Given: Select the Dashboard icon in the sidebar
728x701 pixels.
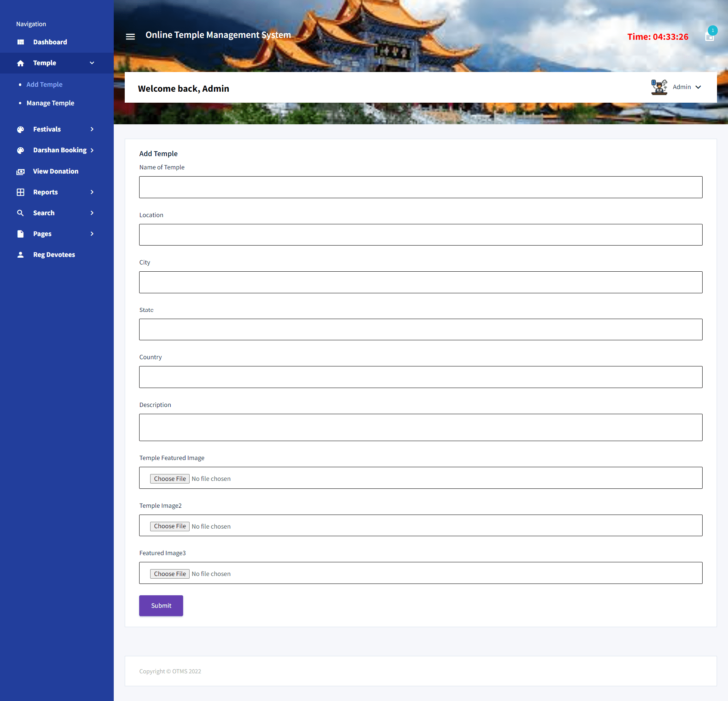Looking at the screenshot, I should [x=20, y=42].
